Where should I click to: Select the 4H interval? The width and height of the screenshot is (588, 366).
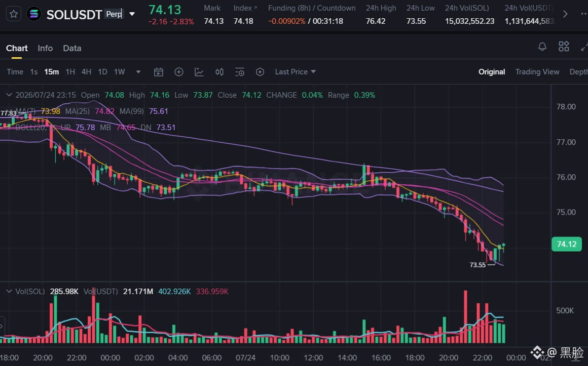point(86,71)
